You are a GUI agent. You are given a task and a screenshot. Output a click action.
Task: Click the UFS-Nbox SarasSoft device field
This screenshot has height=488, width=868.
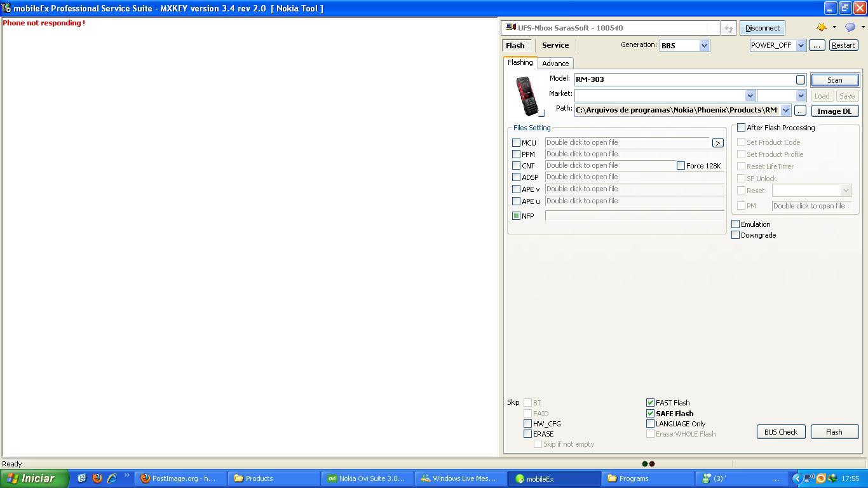coord(611,28)
